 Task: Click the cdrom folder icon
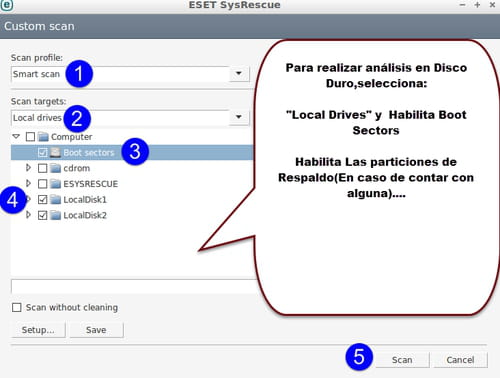point(55,168)
